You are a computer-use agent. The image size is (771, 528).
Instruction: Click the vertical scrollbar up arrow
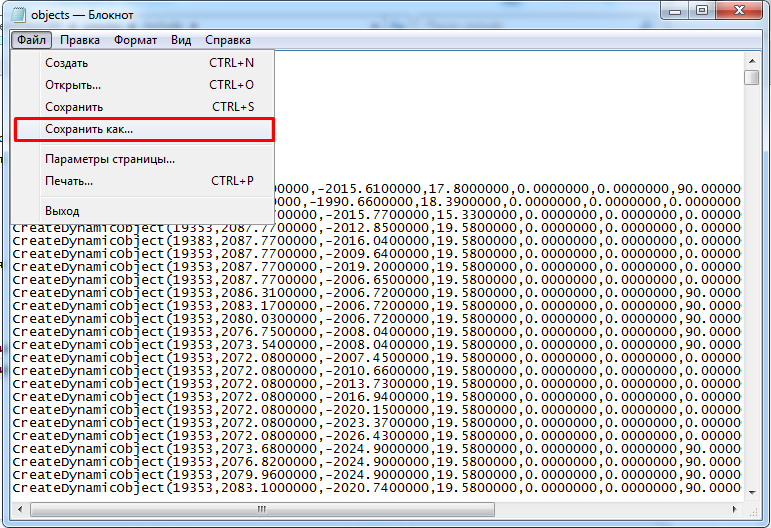tap(751, 61)
